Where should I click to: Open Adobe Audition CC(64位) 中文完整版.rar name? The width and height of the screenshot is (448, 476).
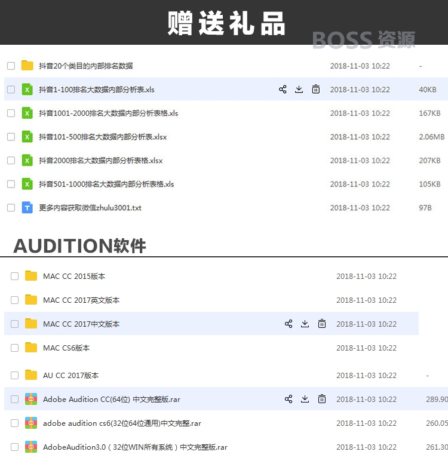[111, 399]
